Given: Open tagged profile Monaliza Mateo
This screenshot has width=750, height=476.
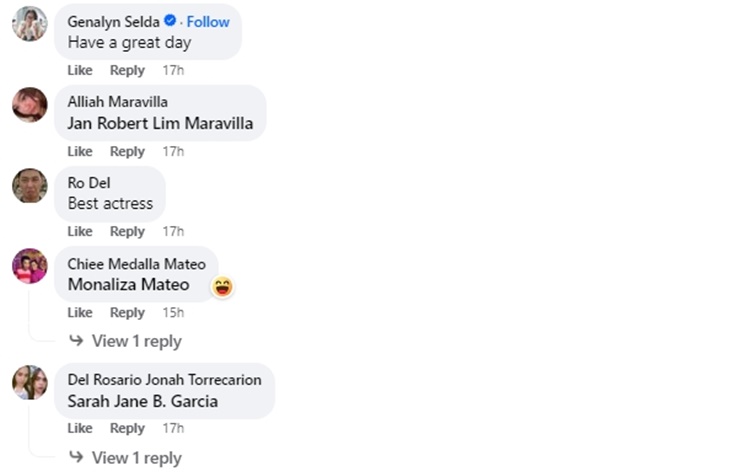Looking at the screenshot, I should 128,285.
